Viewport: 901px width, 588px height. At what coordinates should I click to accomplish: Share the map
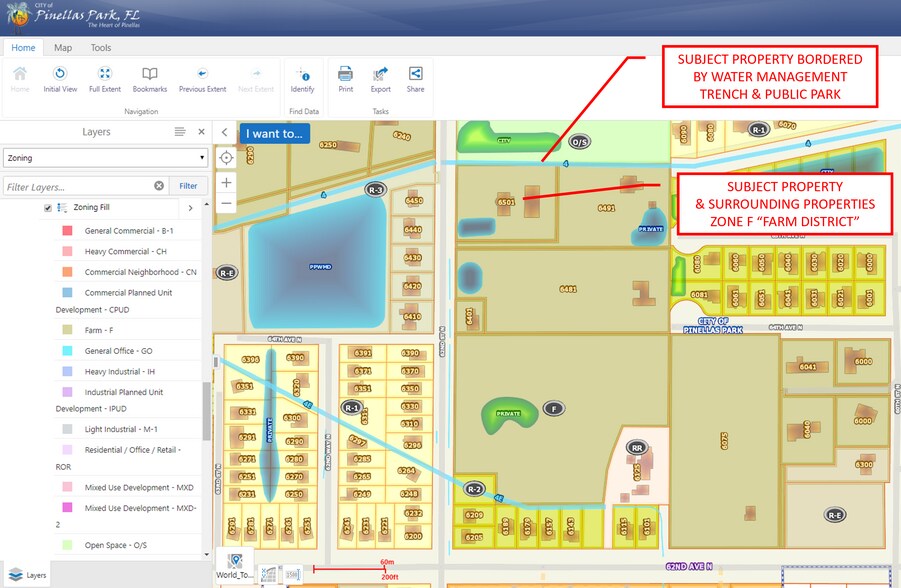(415, 79)
